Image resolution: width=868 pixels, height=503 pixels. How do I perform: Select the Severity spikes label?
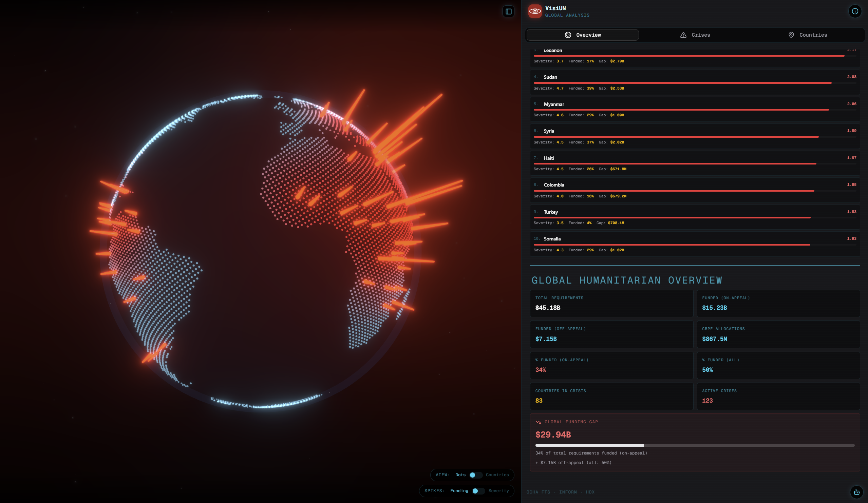tap(498, 491)
